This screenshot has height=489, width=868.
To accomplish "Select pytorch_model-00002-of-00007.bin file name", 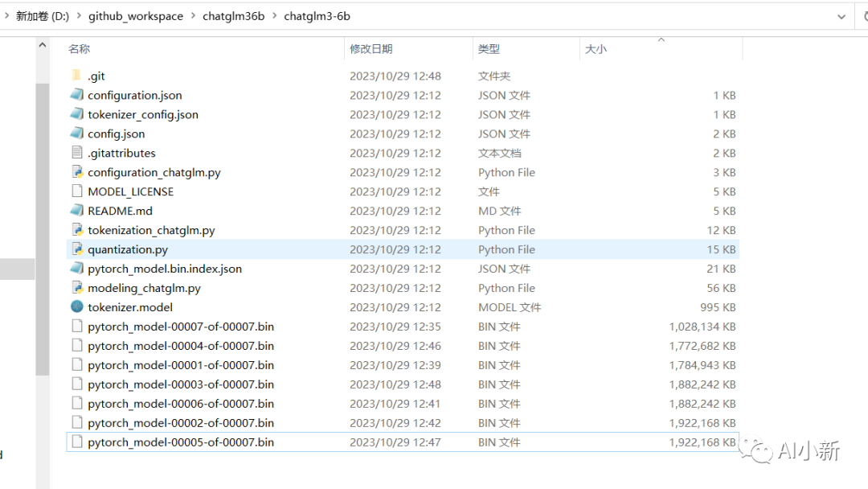I will click(x=181, y=423).
